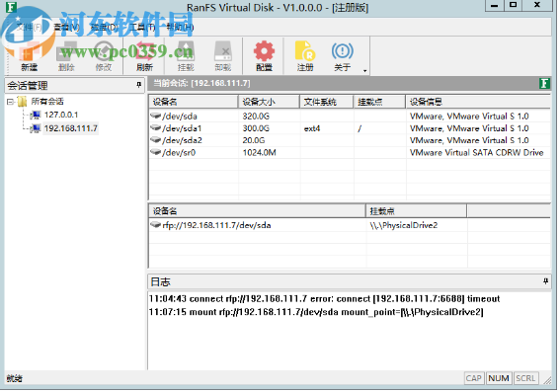Screen dimensions: 560x392
Task: Open the 关于 (About) icon
Action: (343, 56)
